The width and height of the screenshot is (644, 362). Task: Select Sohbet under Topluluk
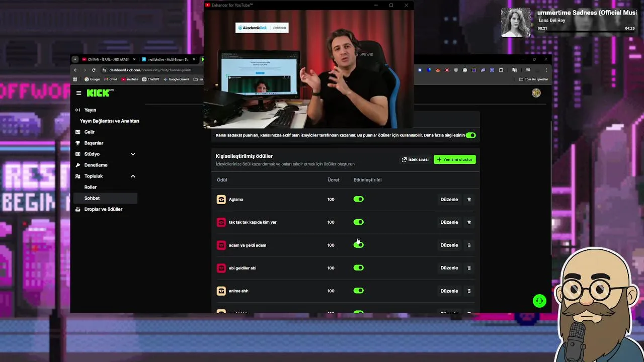pyautogui.click(x=105, y=198)
